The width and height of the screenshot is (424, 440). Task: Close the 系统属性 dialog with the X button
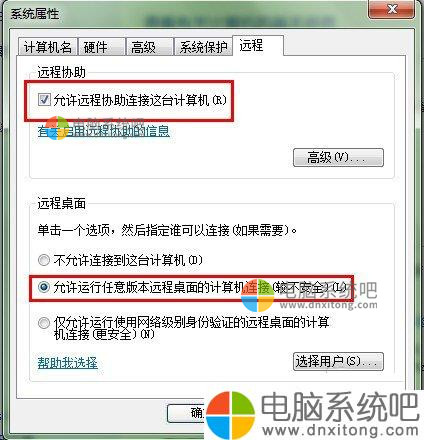click(392, 9)
